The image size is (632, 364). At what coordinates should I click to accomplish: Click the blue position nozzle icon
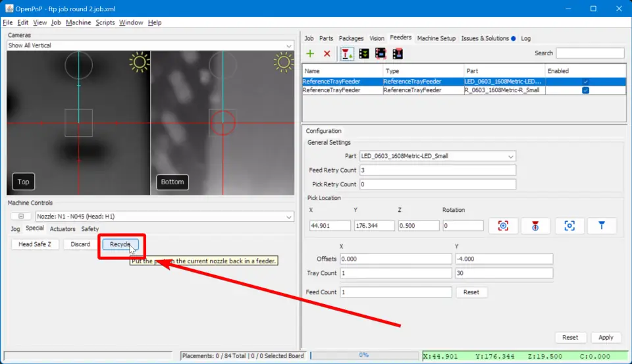(x=602, y=226)
